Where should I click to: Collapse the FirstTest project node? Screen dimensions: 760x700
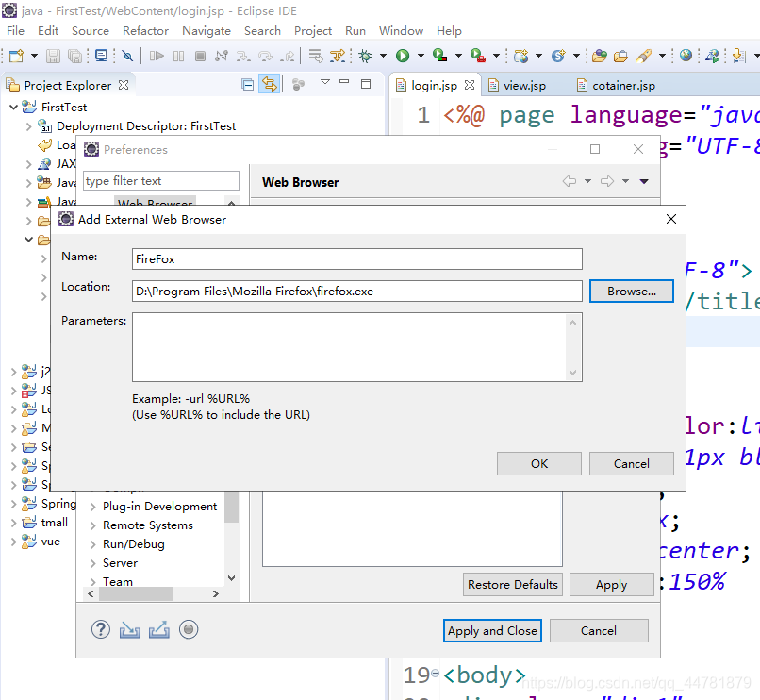[x=13, y=107]
